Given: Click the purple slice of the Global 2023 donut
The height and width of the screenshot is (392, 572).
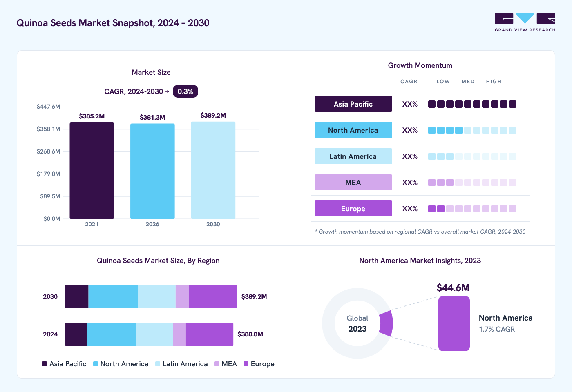Looking at the screenshot, I should (386, 323).
